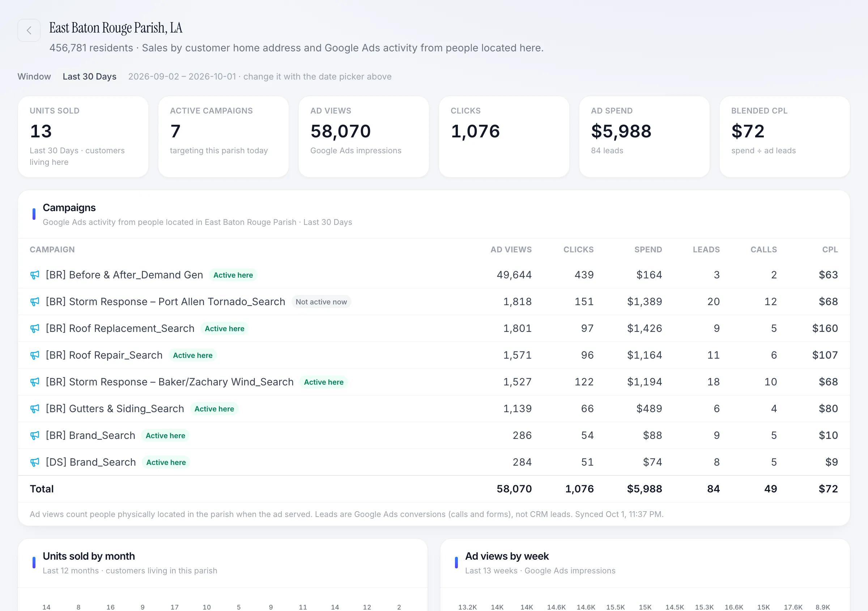Select the Active Campaigns summary card

[224, 137]
